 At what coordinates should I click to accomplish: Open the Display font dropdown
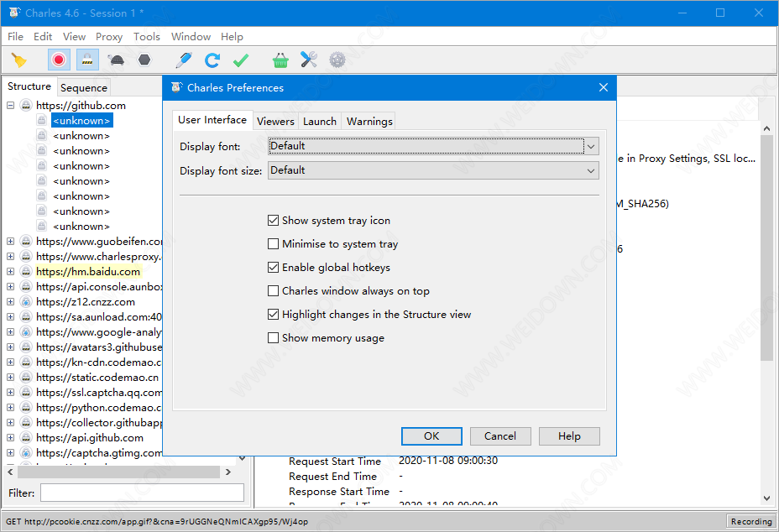coord(433,146)
